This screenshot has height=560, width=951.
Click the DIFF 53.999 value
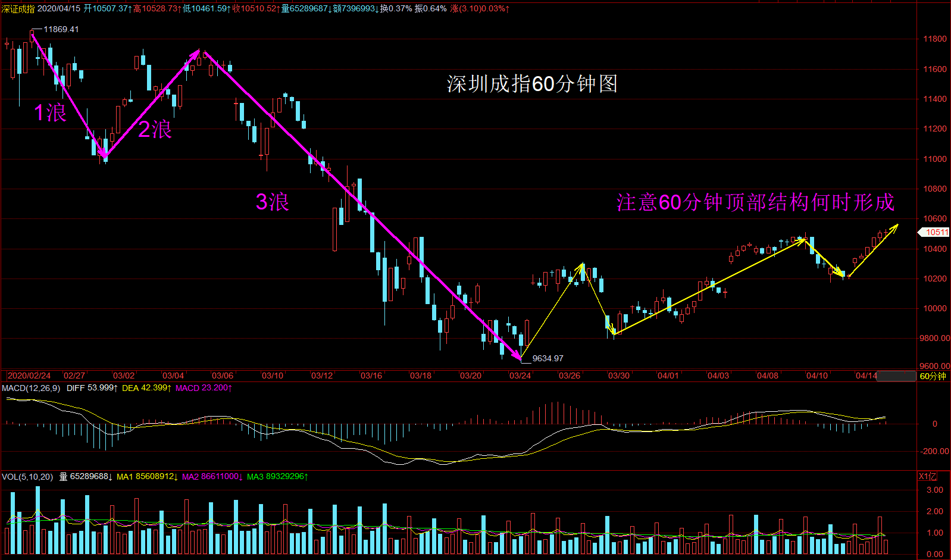click(92, 388)
